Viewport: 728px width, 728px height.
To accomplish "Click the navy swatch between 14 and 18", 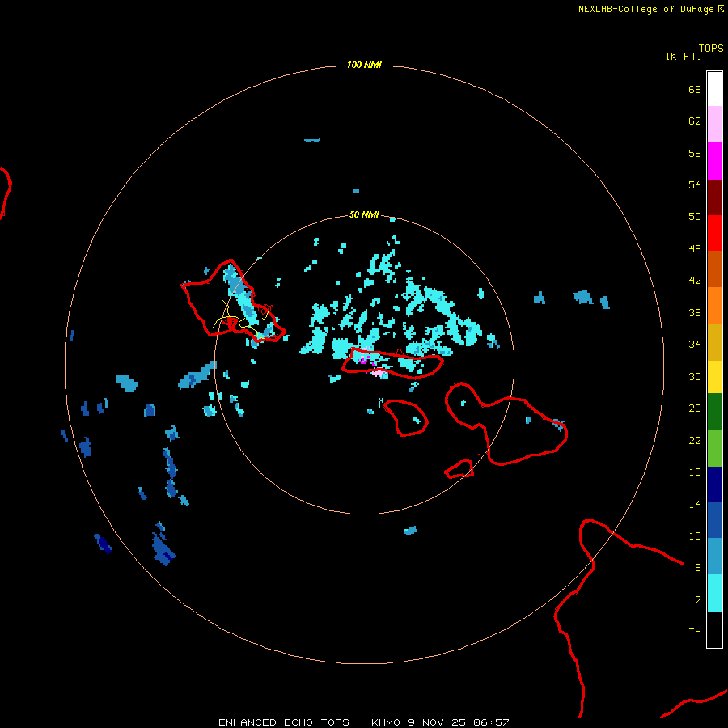I will (714, 485).
